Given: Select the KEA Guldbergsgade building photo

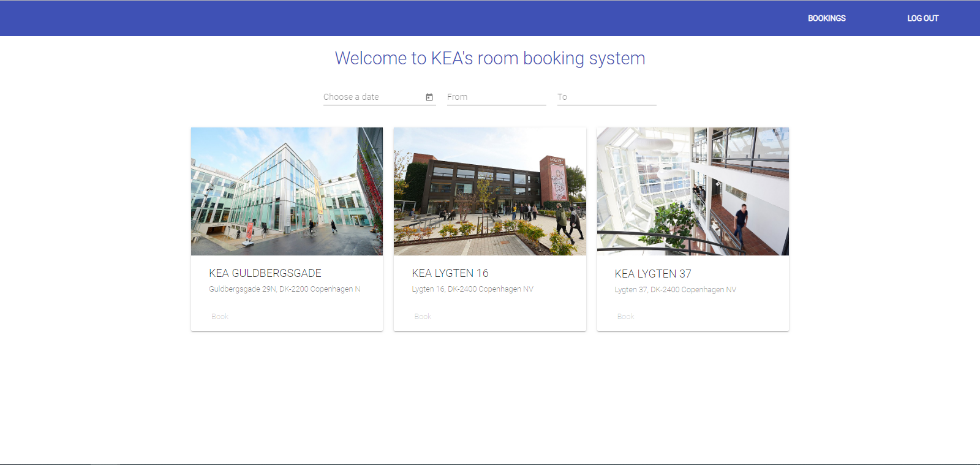Looking at the screenshot, I should coord(287,191).
